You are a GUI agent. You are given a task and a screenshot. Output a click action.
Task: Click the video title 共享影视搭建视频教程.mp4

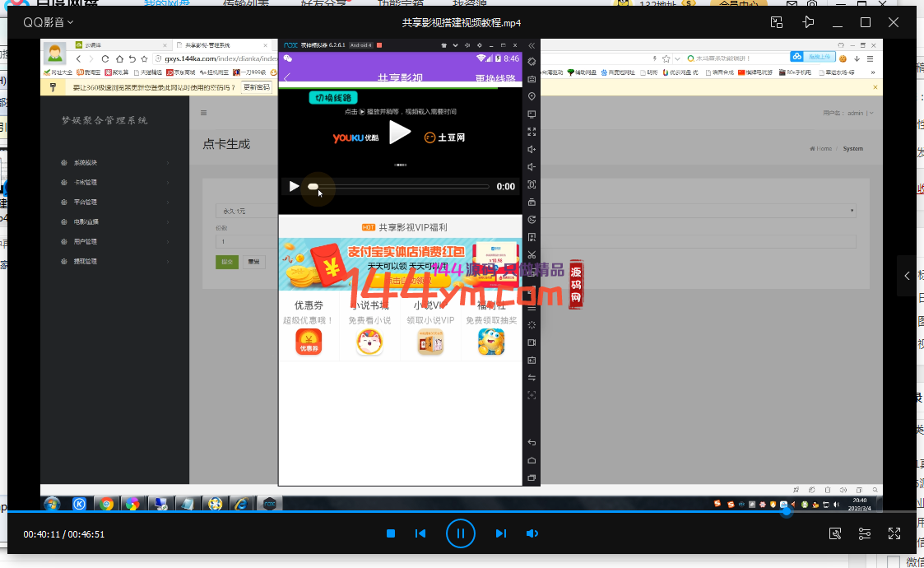pos(462,22)
